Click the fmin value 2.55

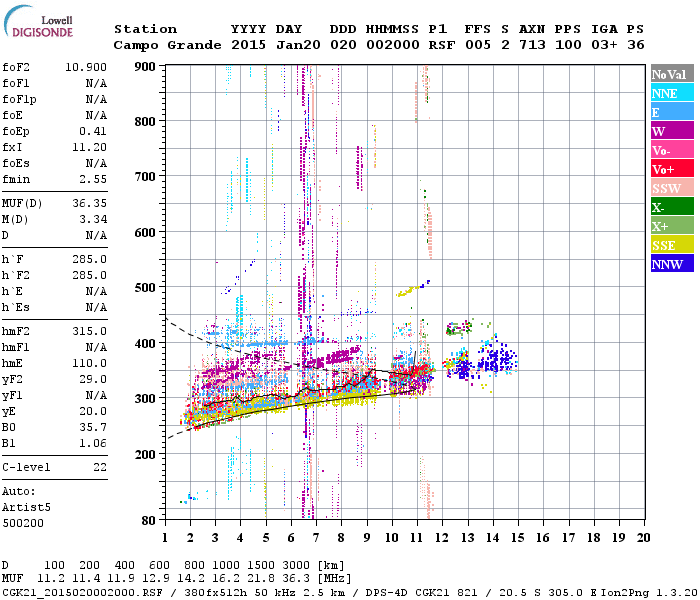[93, 179]
